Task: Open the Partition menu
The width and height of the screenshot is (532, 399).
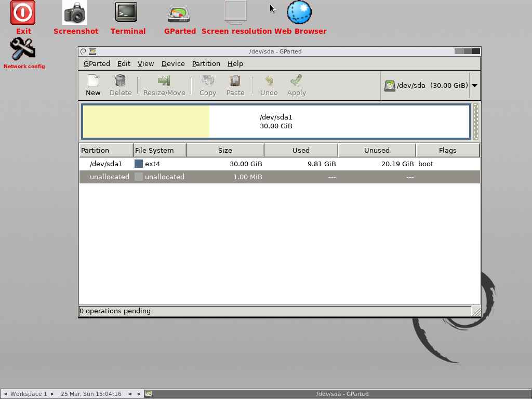Action: coord(206,63)
